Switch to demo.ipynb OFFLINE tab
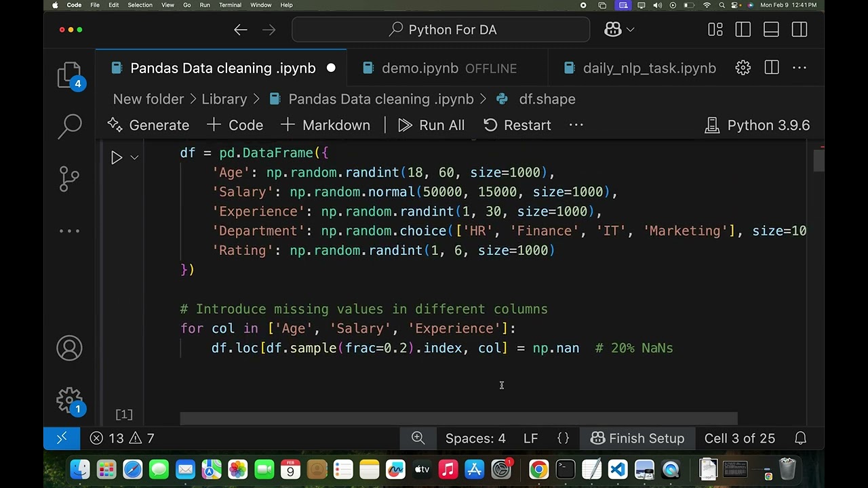Viewport: 868px width, 488px height. (449, 68)
